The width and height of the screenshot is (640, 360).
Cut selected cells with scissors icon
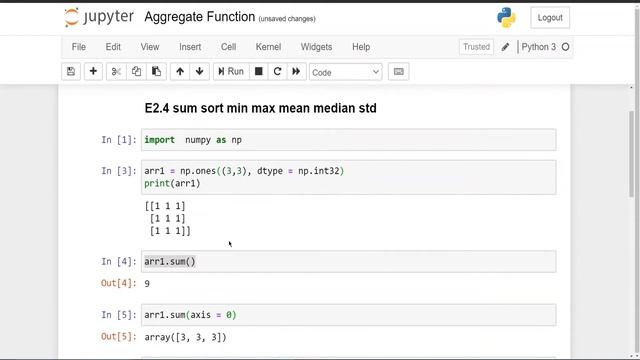[x=116, y=72]
